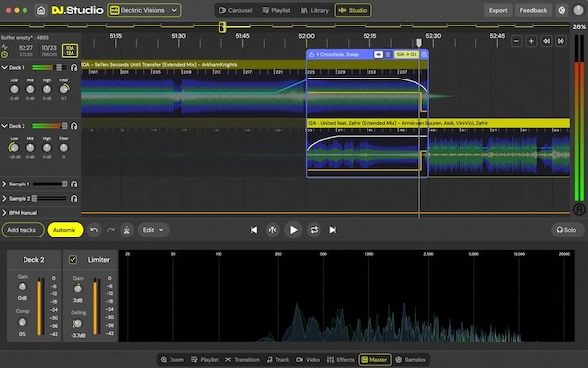The image size is (588, 368).
Task: Click the center playhead icon
Action: tap(273, 230)
